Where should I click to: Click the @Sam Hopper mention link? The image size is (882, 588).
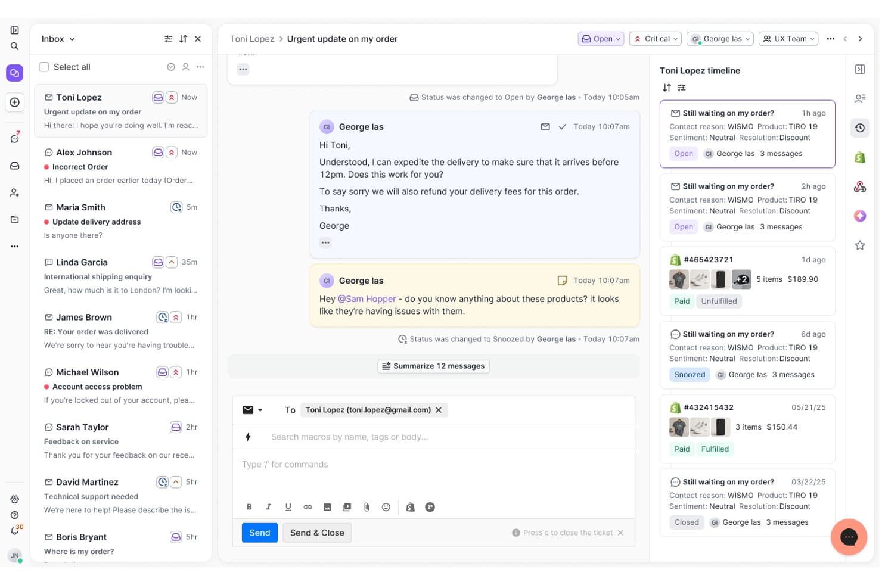click(x=367, y=299)
